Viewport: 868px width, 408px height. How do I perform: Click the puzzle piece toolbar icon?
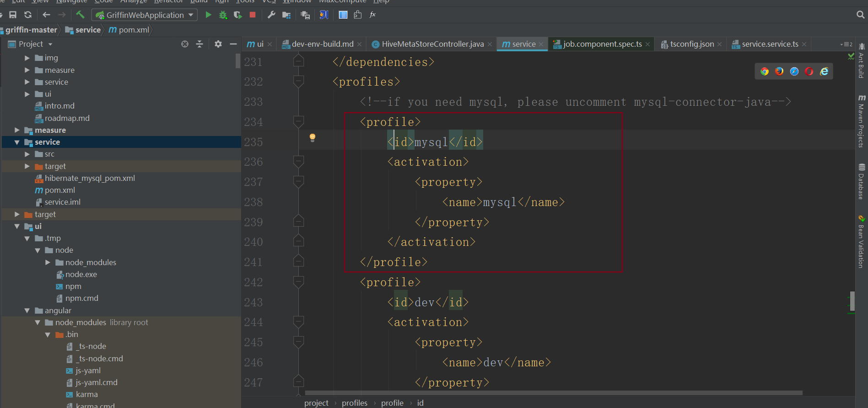point(358,15)
